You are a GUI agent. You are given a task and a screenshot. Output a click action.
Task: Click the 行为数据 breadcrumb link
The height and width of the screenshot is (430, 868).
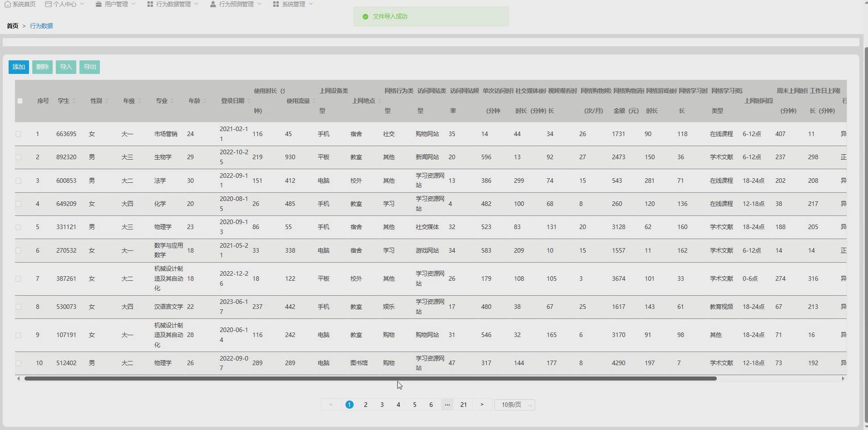41,26
